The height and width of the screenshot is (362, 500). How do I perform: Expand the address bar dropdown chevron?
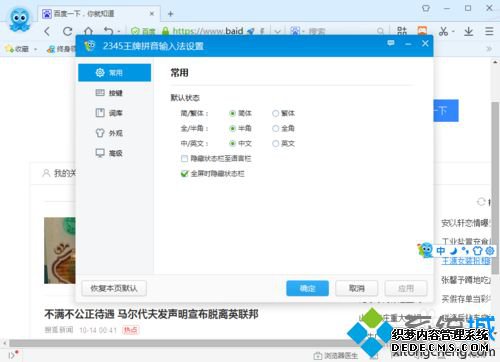pyautogui.click(x=277, y=31)
